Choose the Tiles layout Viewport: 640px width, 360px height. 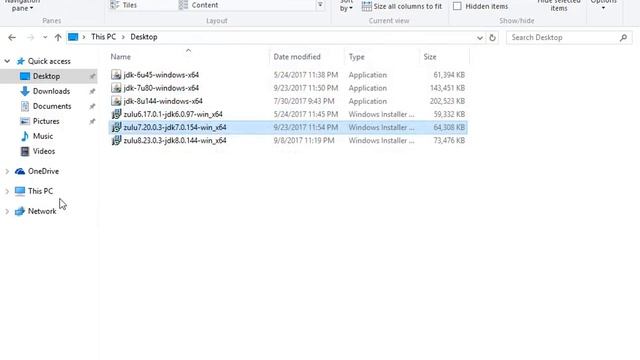tap(124, 5)
